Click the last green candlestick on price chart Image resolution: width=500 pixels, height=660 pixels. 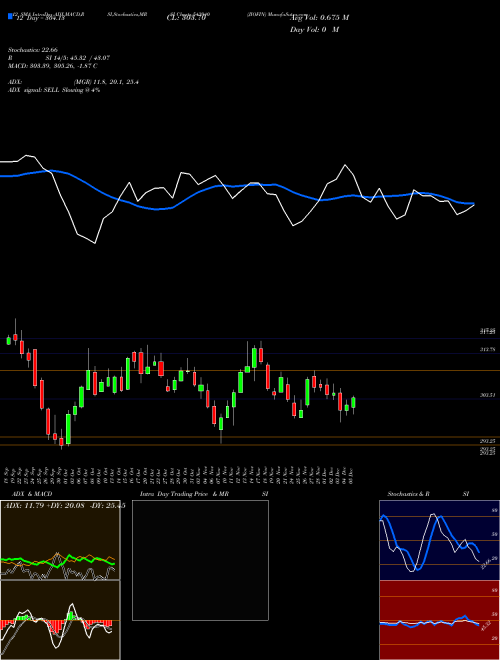(x=353, y=403)
